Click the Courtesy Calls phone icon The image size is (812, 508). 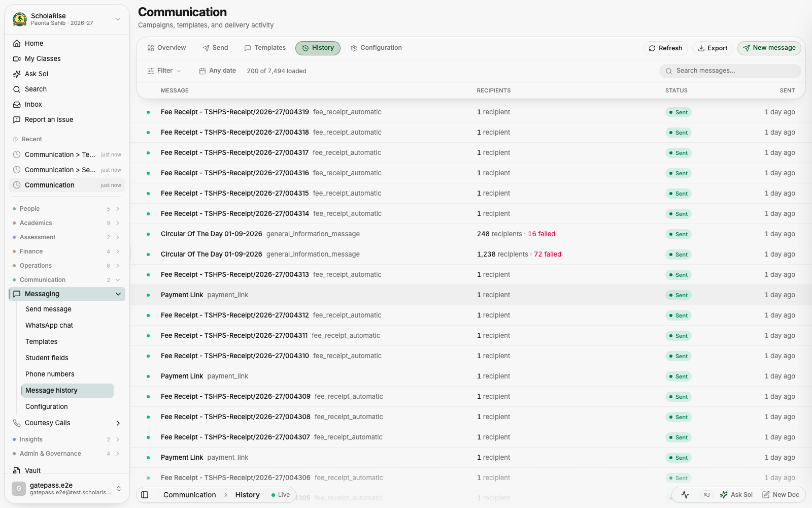tap(17, 423)
